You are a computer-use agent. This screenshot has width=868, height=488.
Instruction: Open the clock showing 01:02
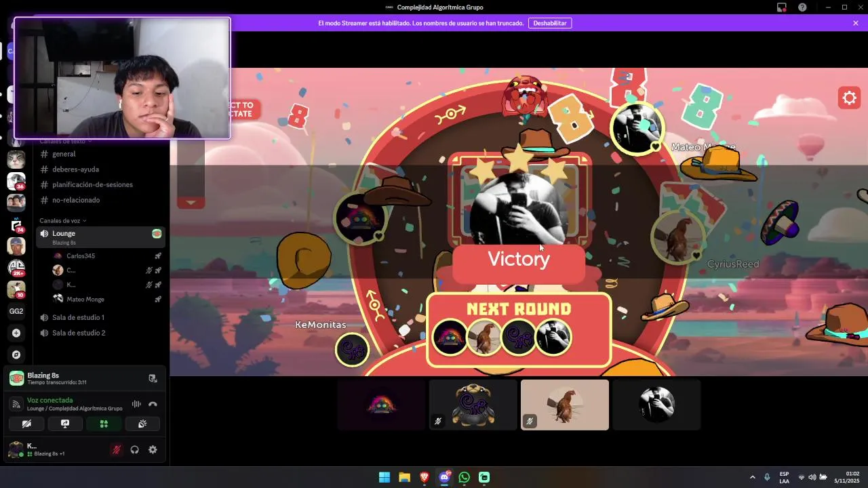846,477
